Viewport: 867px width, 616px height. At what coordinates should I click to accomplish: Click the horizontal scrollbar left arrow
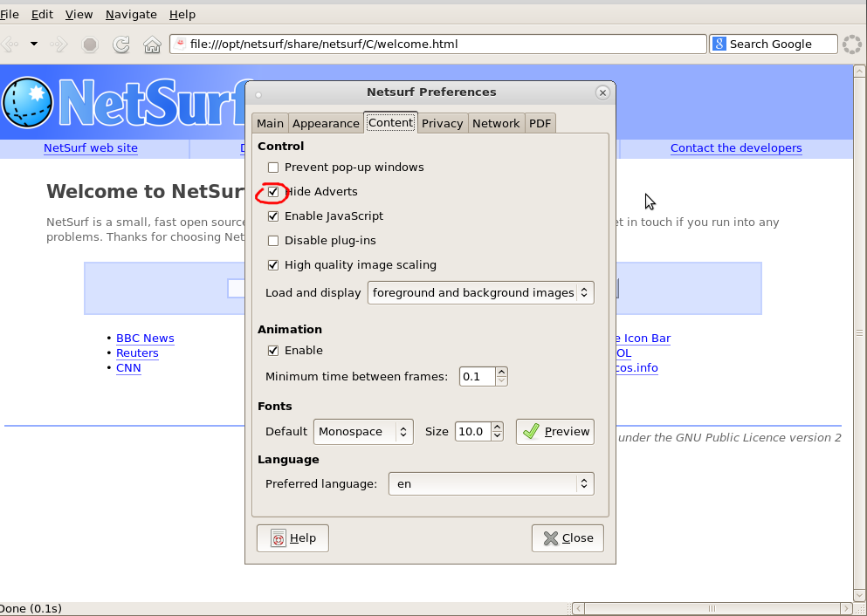pyautogui.click(x=578, y=609)
